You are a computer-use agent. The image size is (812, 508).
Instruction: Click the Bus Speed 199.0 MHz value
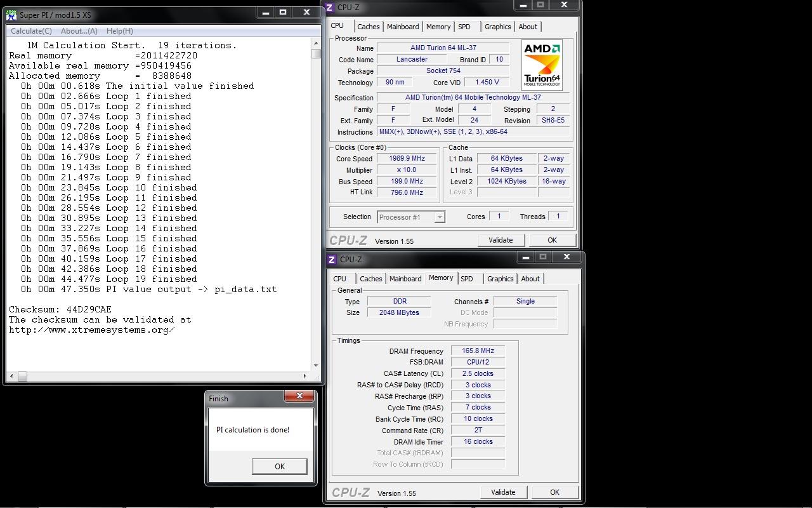click(407, 182)
